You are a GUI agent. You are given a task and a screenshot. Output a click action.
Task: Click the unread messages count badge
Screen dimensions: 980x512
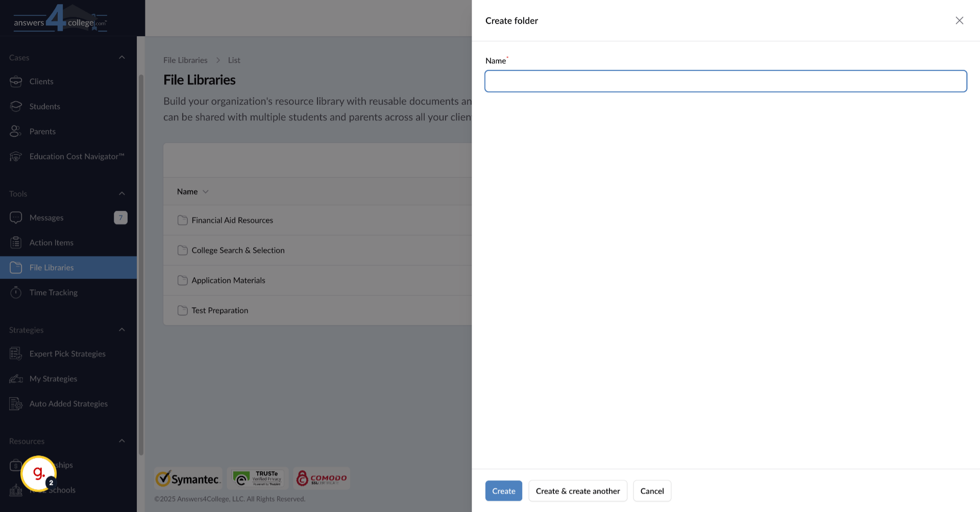pos(120,218)
